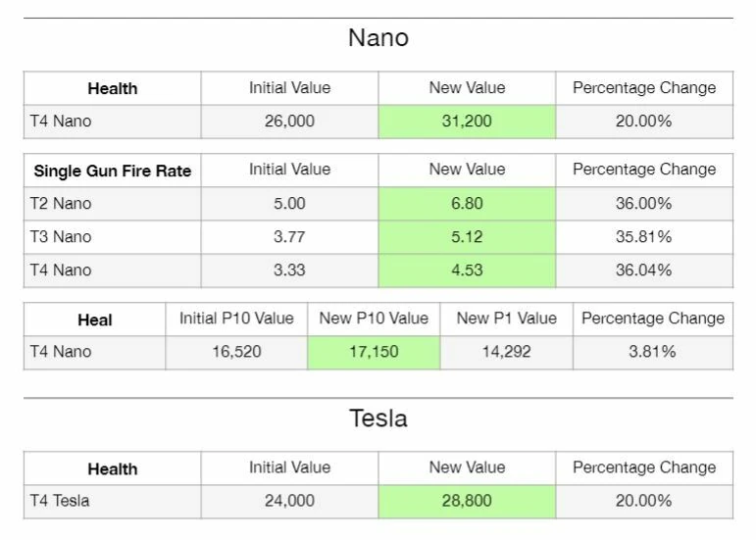Click the Single Gun Fire Rate header
This screenshot has width=756, height=540.
click(113, 171)
